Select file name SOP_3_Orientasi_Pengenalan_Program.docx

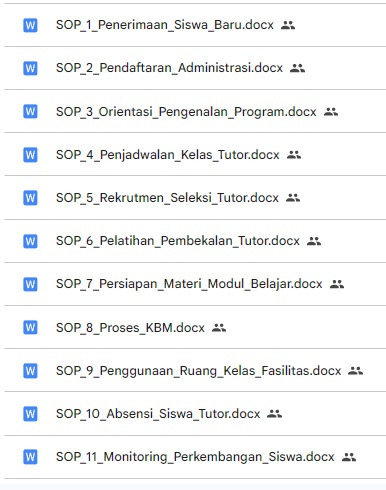[186, 111]
